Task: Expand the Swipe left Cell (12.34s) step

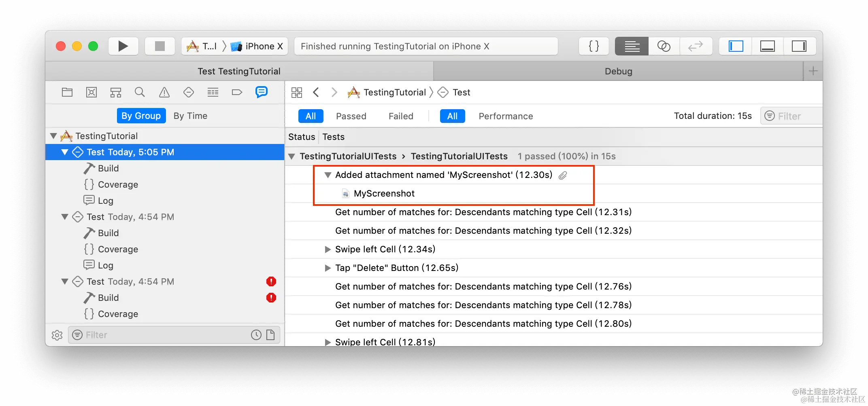Action: coord(328,249)
